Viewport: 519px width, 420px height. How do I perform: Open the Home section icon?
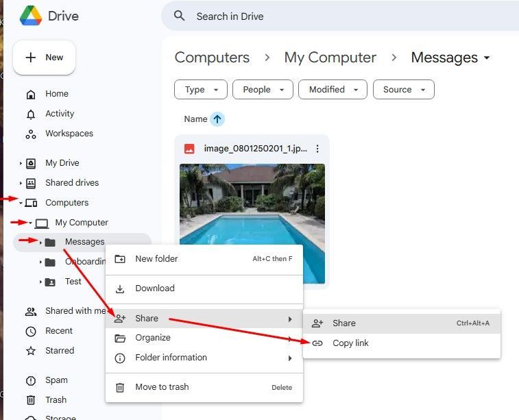(31, 95)
